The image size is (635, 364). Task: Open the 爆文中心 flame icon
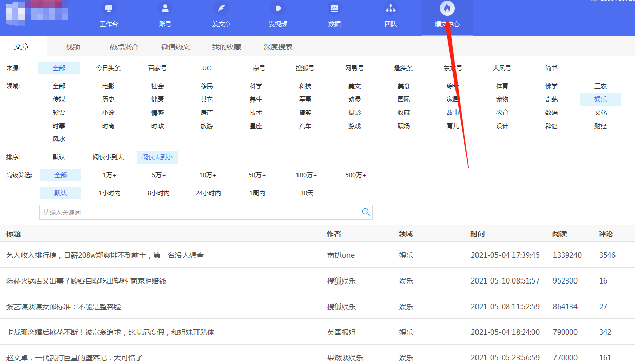pos(447,9)
